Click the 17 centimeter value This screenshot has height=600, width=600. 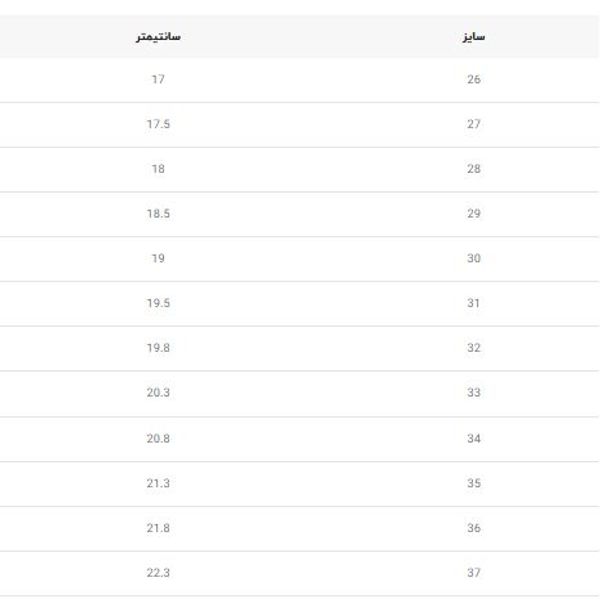tap(158, 79)
